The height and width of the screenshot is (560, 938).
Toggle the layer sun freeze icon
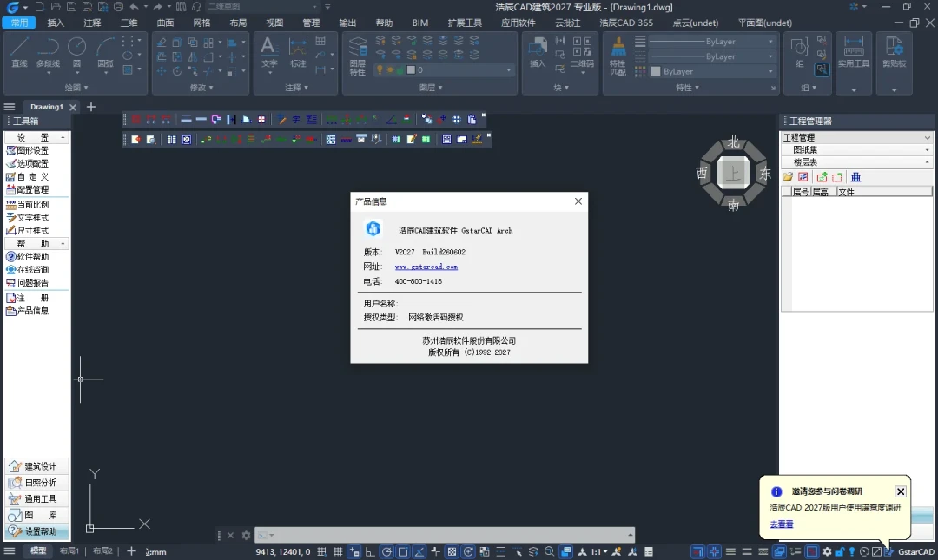pyautogui.click(x=390, y=70)
